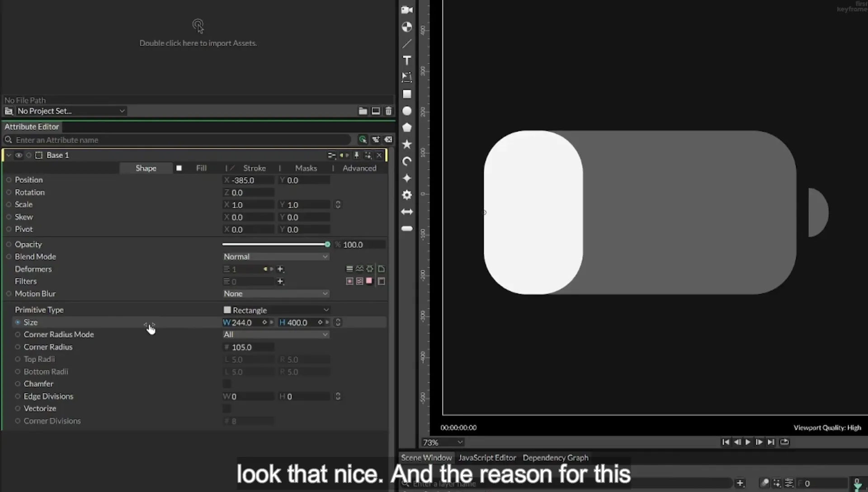Open the Corner Radius Mode dropdown

click(x=276, y=335)
